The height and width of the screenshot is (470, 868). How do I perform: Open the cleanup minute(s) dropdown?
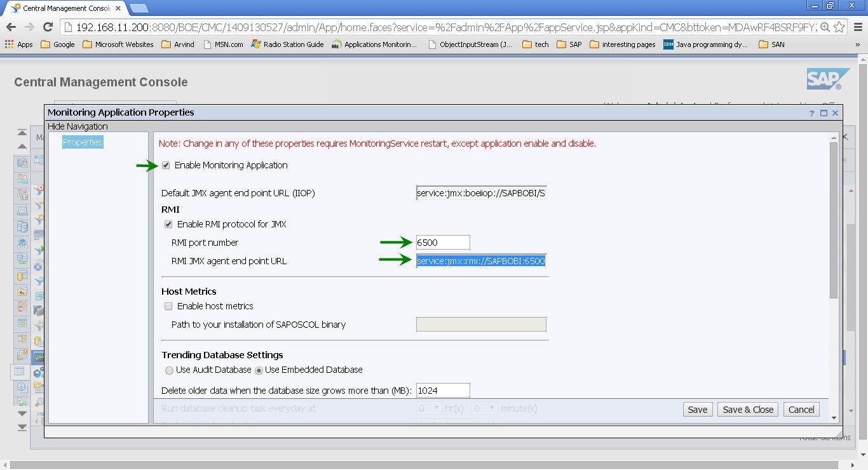(484, 408)
